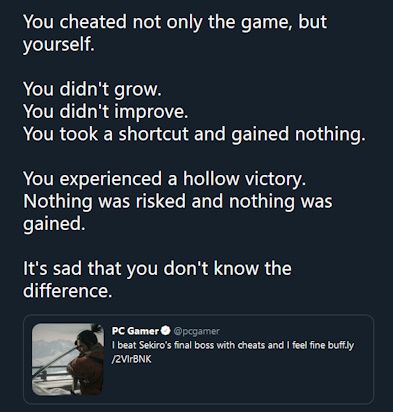Click the line "You cheated not only the game, but"

pos(175,22)
